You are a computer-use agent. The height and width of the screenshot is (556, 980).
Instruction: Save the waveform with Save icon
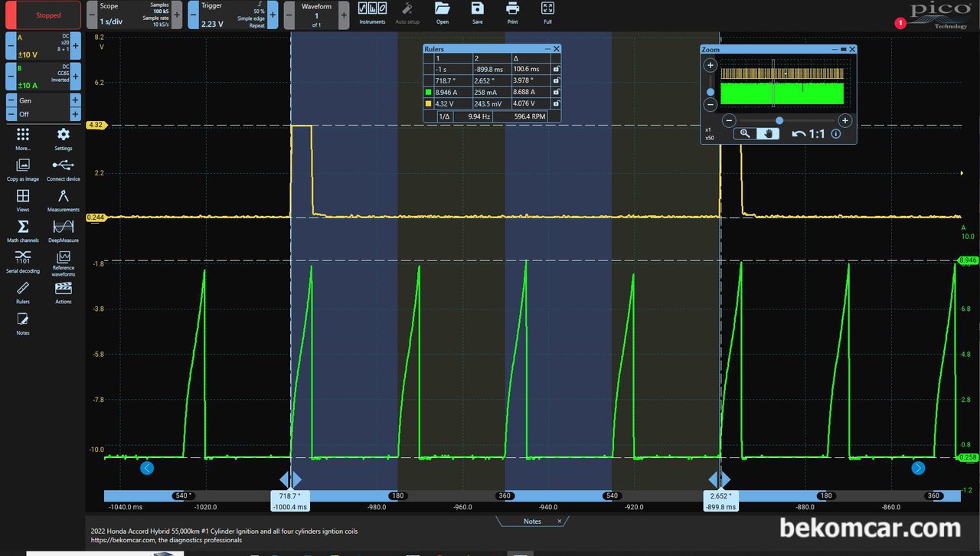[x=478, y=13]
